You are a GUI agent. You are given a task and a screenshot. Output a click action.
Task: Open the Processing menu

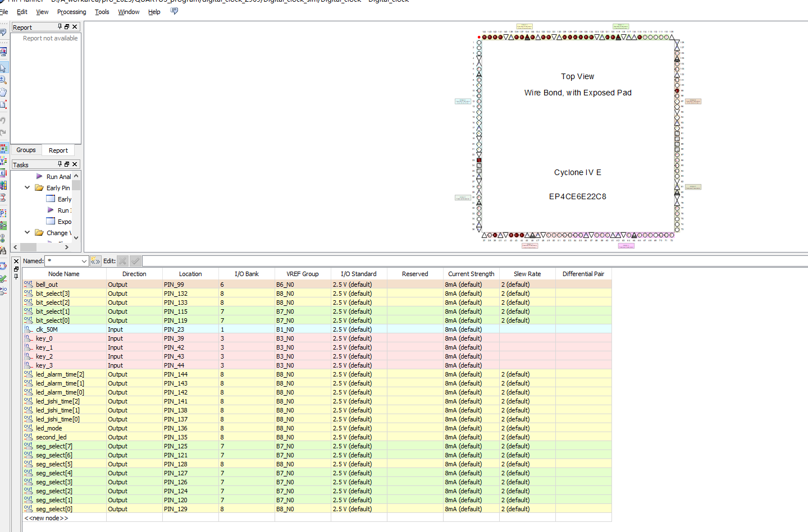72,12
